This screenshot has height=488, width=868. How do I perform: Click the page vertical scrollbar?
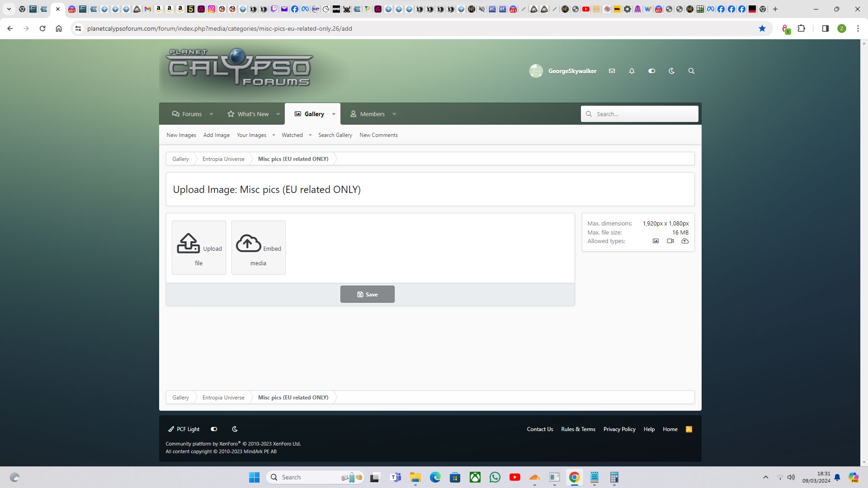pos(864,253)
